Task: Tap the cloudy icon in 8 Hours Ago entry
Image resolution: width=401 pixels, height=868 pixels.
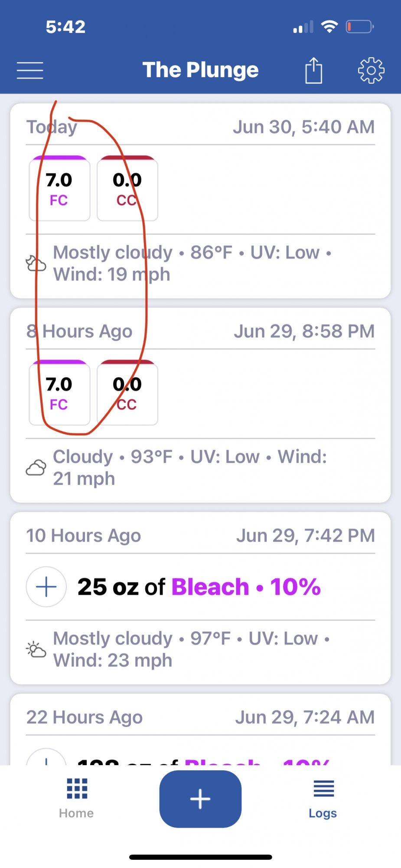Action: [36, 468]
